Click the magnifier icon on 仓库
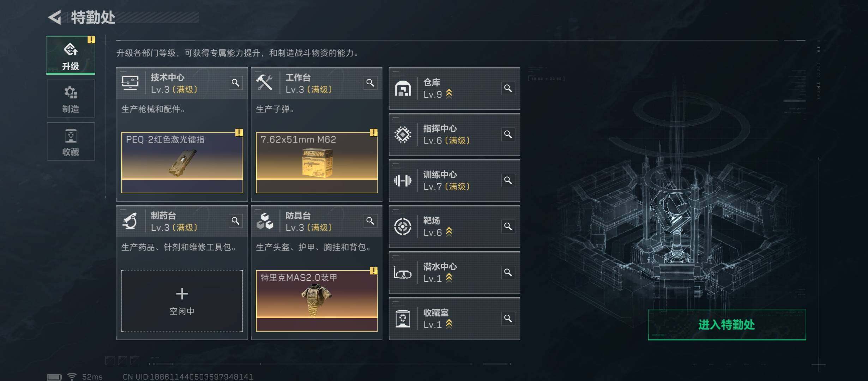 508,88
